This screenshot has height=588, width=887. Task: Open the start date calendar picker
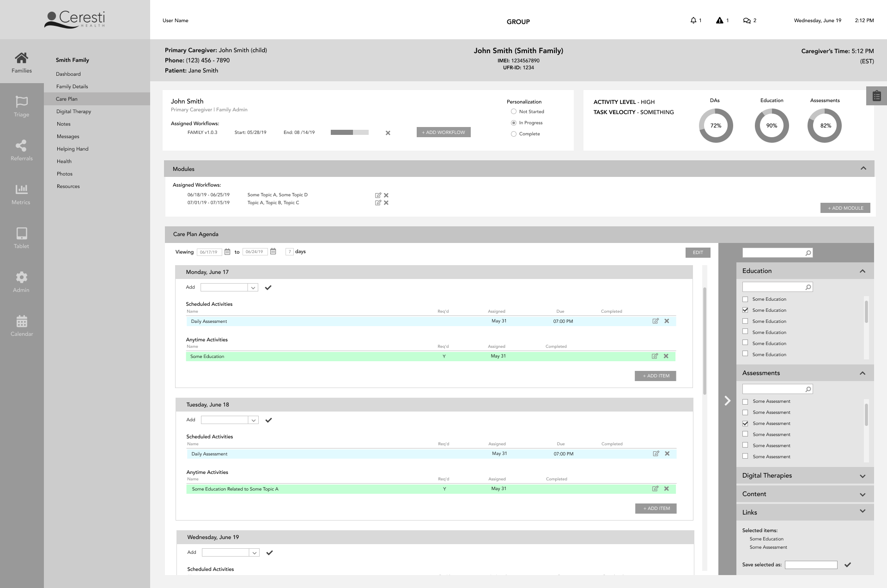pos(227,252)
